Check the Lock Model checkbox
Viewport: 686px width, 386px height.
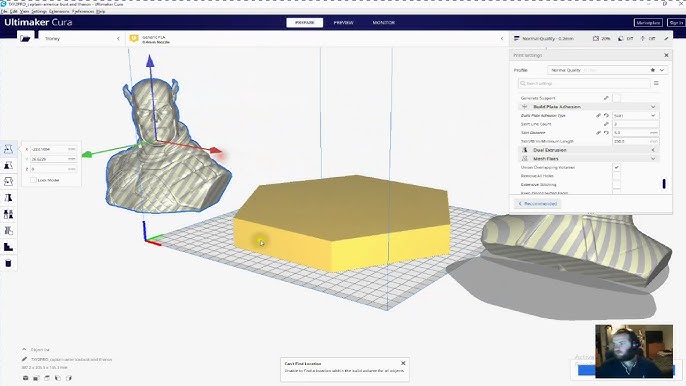click(x=33, y=180)
